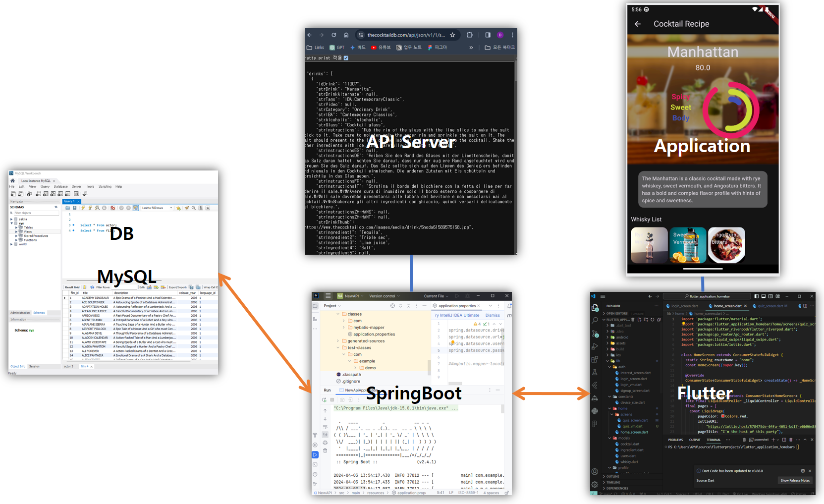This screenshot has width=824, height=504.
Task: Open the Project view dropdown in IntelliJ
Action: [332, 306]
